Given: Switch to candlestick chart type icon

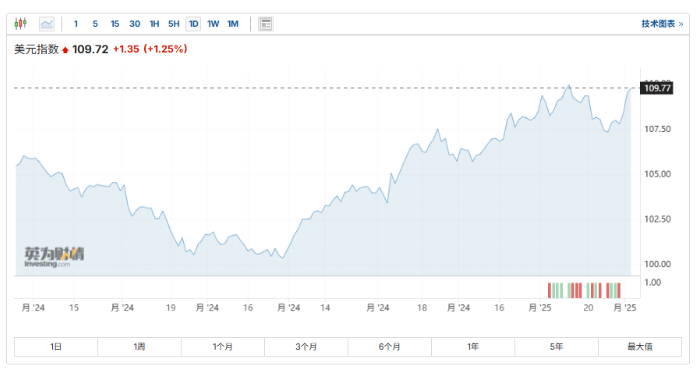Looking at the screenshot, I should (x=21, y=24).
